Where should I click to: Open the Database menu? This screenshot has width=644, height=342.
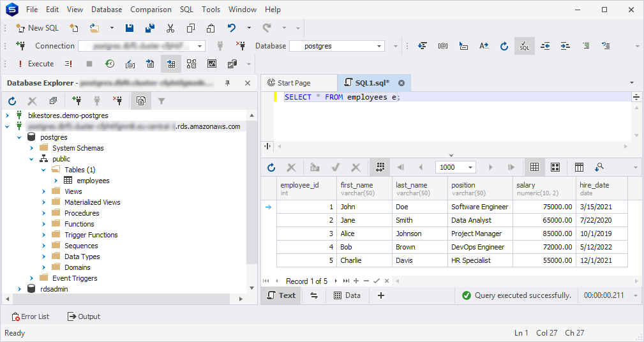pos(107,9)
